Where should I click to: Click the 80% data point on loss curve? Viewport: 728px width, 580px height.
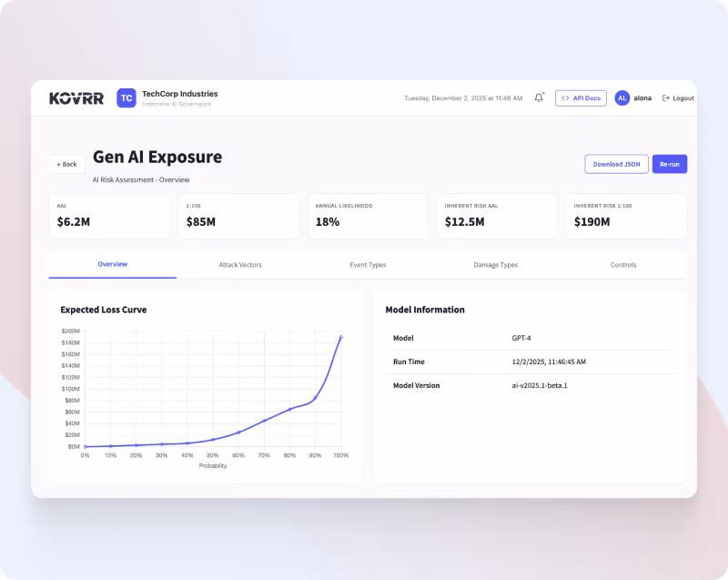[x=289, y=409]
